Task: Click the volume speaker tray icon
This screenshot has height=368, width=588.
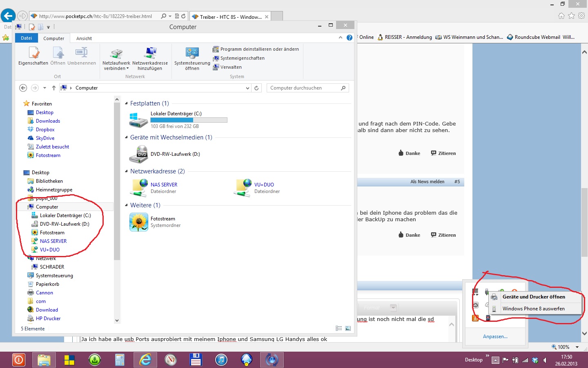Action: point(545,360)
